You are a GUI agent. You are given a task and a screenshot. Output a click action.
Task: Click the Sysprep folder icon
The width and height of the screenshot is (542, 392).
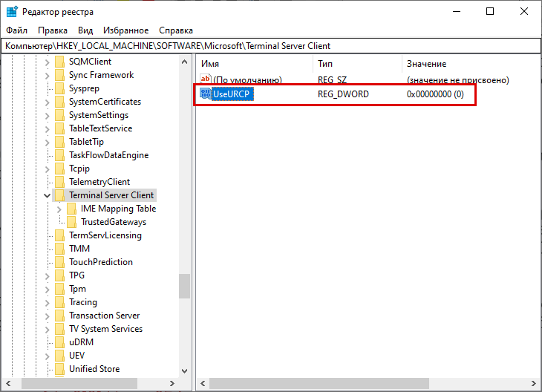click(60, 88)
